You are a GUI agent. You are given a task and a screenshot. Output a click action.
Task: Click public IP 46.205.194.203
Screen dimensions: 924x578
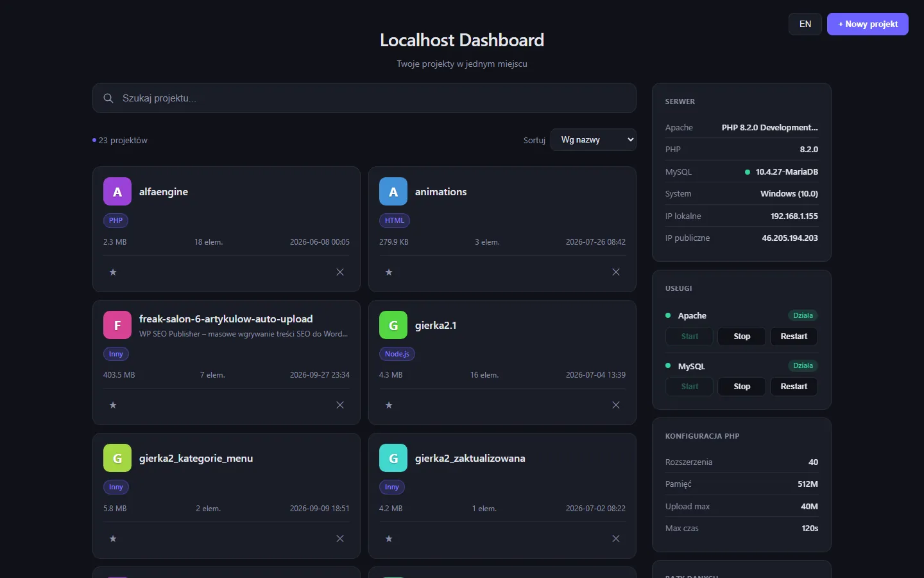pos(790,238)
